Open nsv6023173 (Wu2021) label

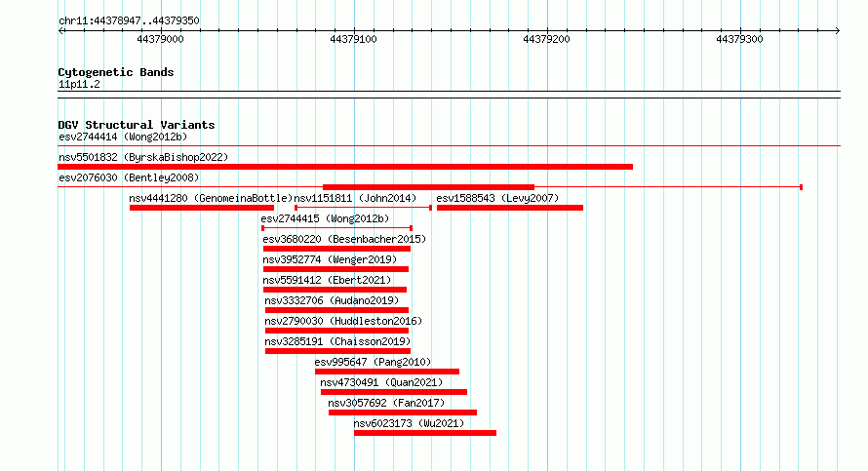point(409,423)
